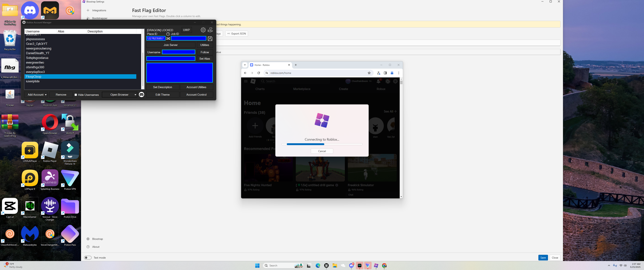644x270 pixels.
Task: Open recent games clock icon
Action: coord(168,34)
